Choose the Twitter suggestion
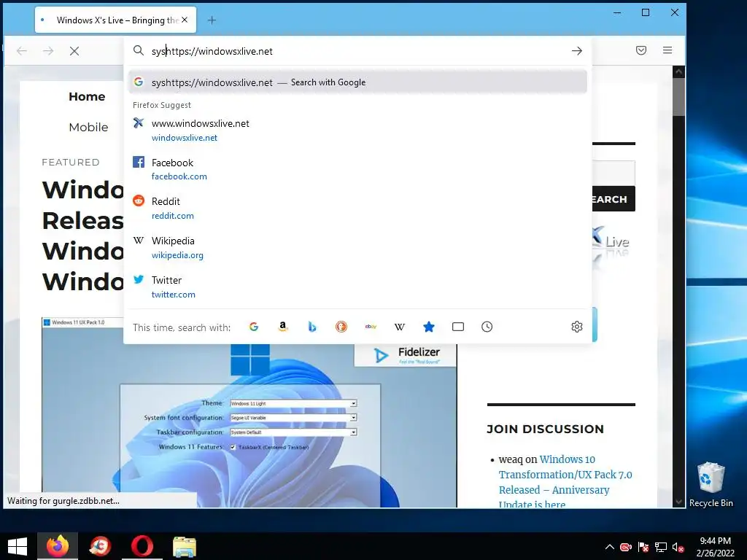The width and height of the screenshot is (747, 560). pyautogui.click(x=357, y=287)
